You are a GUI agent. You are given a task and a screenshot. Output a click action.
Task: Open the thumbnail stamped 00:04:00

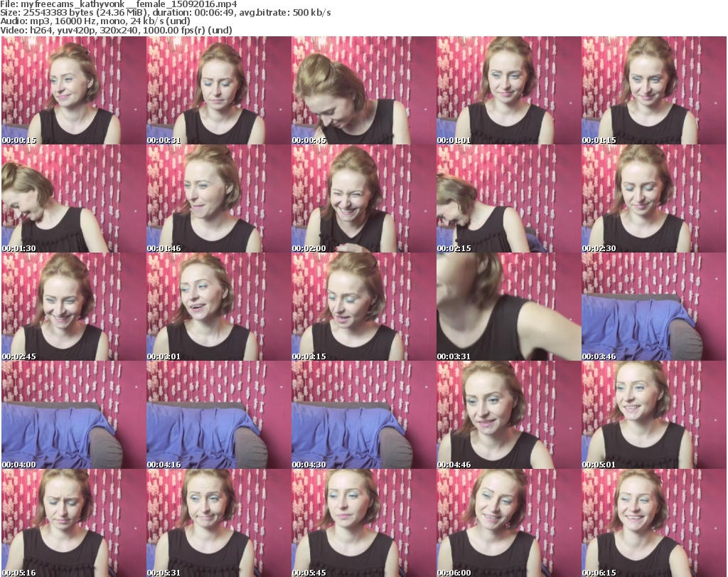click(73, 415)
